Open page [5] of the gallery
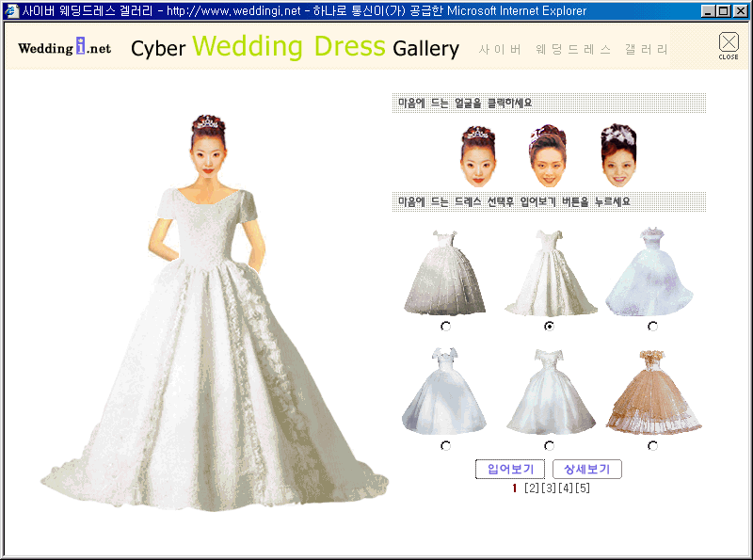The height and width of the screenshot is (560, 753). [583, 488]
